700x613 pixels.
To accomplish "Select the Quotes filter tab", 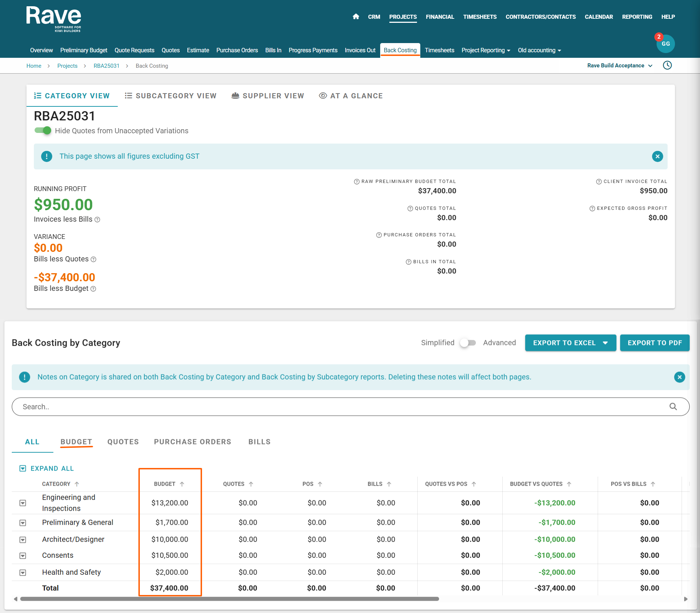I will click(123, 442).
